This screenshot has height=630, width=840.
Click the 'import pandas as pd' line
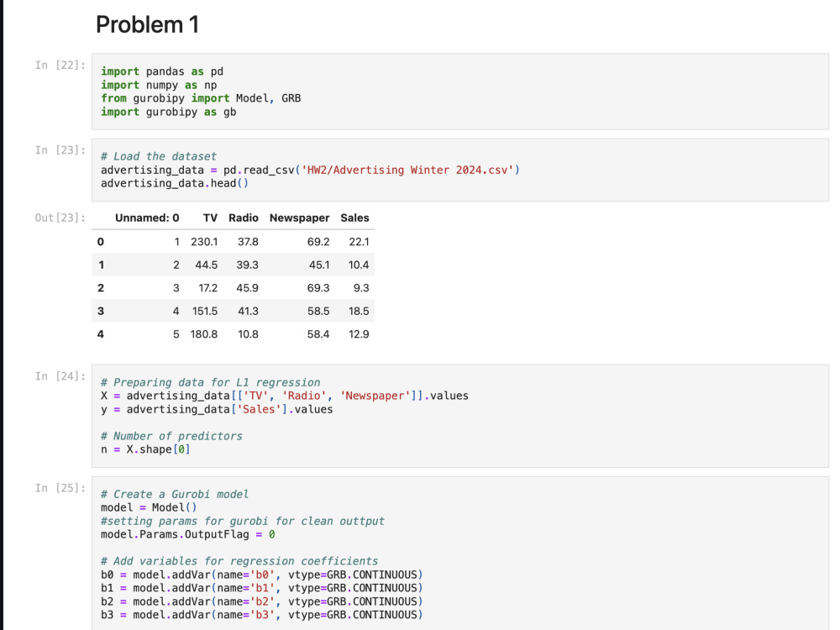[162, 71]
